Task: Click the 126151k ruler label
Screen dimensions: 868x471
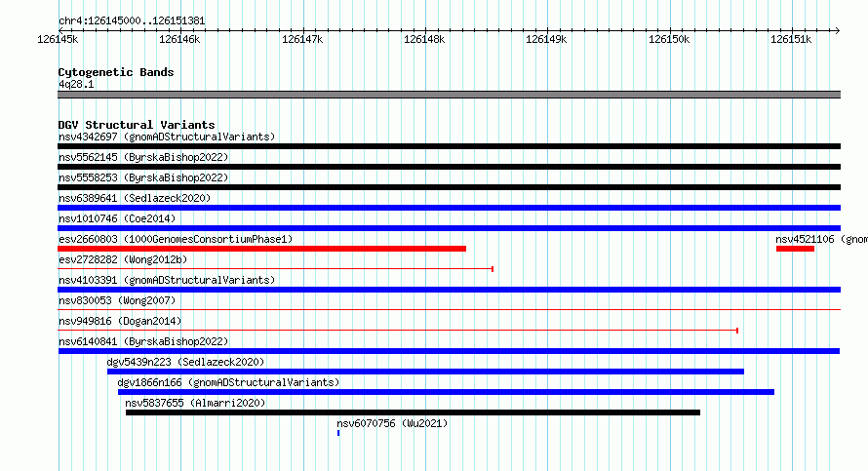Action: tap(792, 39)
